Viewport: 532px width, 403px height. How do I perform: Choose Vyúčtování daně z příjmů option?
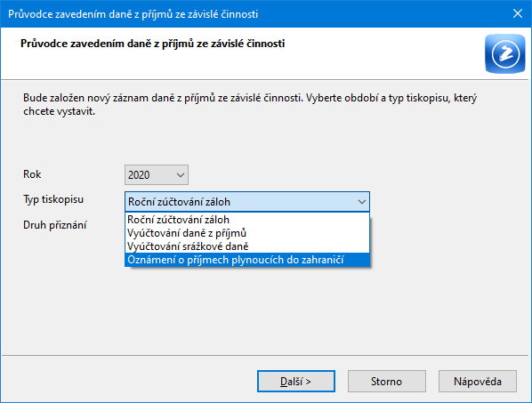pyautogui.click(x=247, y=233)
